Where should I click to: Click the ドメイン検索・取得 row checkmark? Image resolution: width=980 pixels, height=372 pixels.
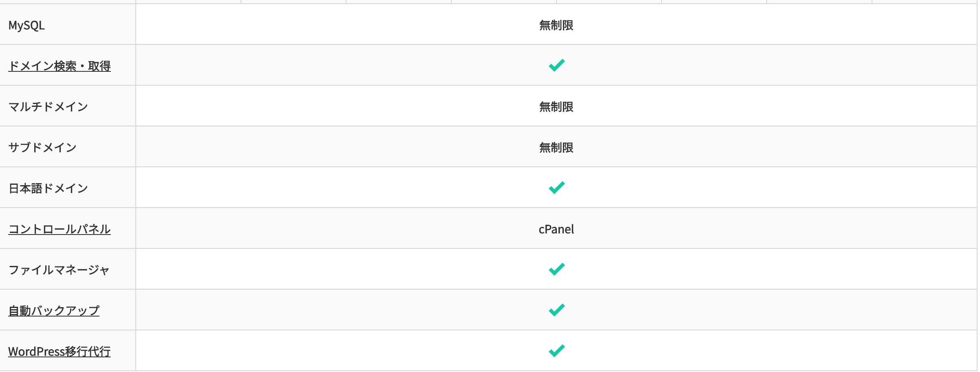[x=556, y=65]
